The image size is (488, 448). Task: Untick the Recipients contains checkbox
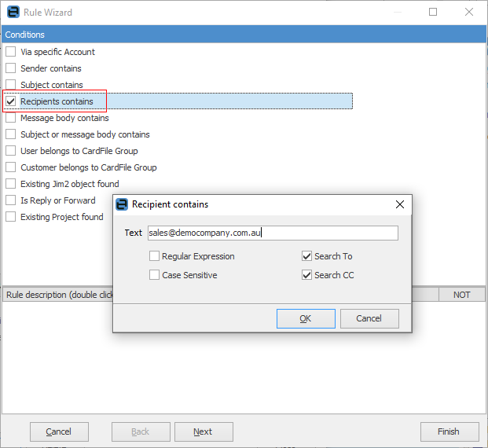point(10,101)
